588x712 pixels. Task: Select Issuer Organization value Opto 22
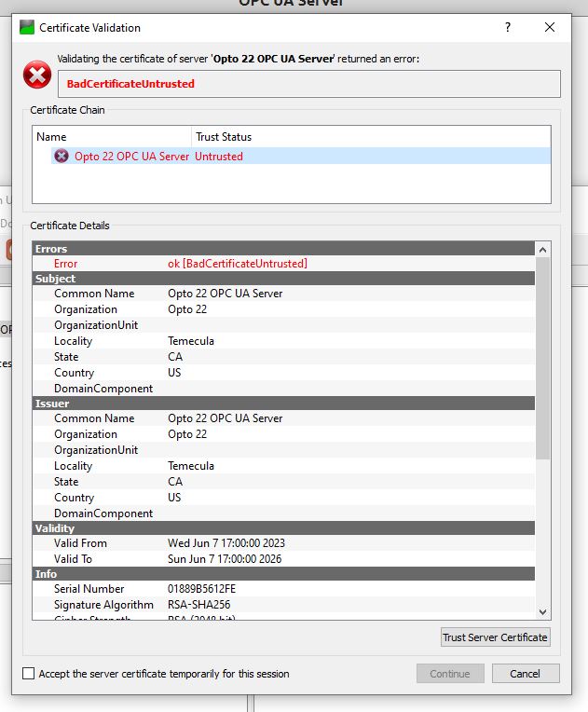pos(187,434)
